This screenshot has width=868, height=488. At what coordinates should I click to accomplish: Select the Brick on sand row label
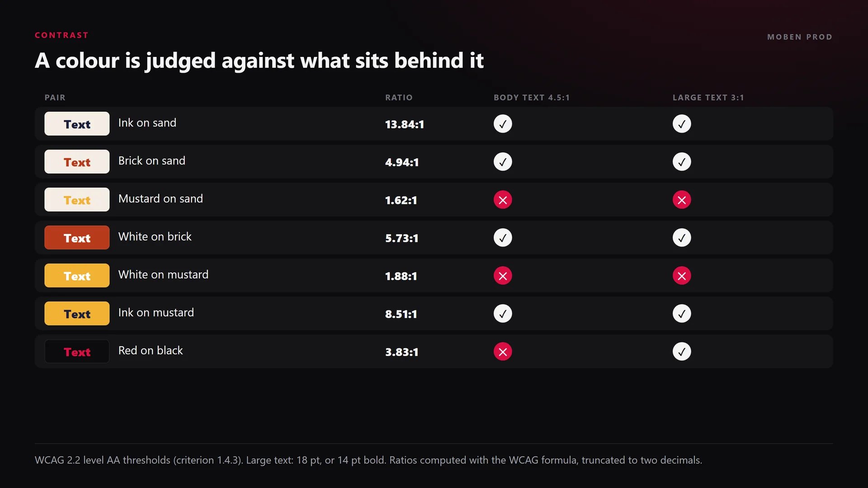tap(152, 161)
